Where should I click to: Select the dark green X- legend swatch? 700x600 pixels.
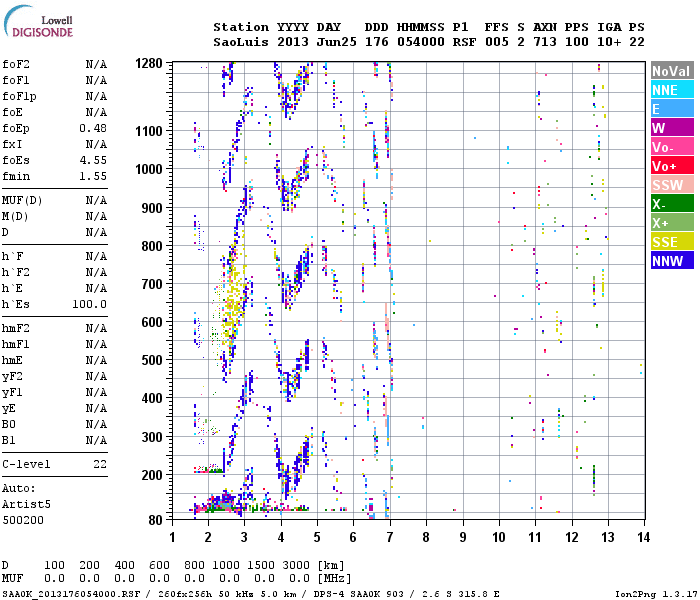tap(672, 204)
